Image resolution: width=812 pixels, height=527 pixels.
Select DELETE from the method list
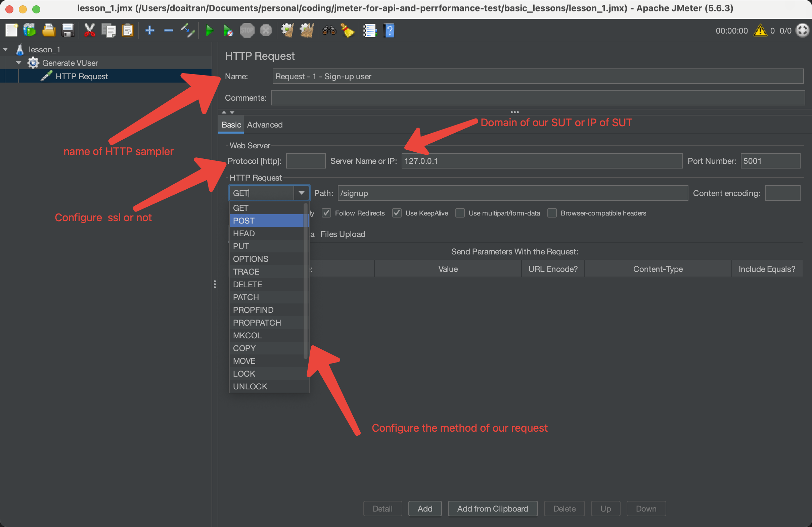pos(266,284)
